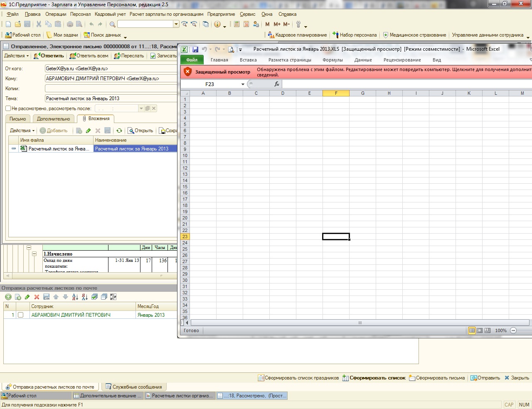
Task: Open Действия dropdown in attachments tab
Action: click(22, 131)
